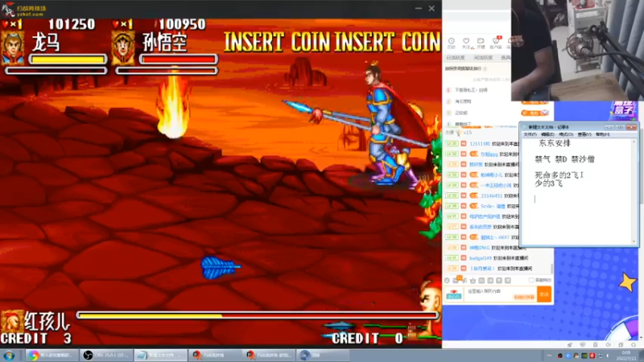Click username 神狙OMG in chat
The height and width of the screenshot is (362, 644).
coord(479,248)
